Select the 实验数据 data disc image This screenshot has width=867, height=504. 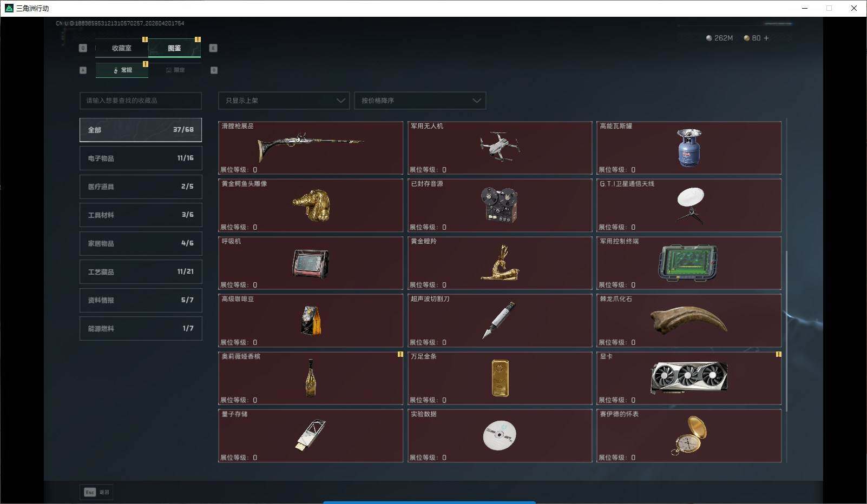[x=500, y=435]
